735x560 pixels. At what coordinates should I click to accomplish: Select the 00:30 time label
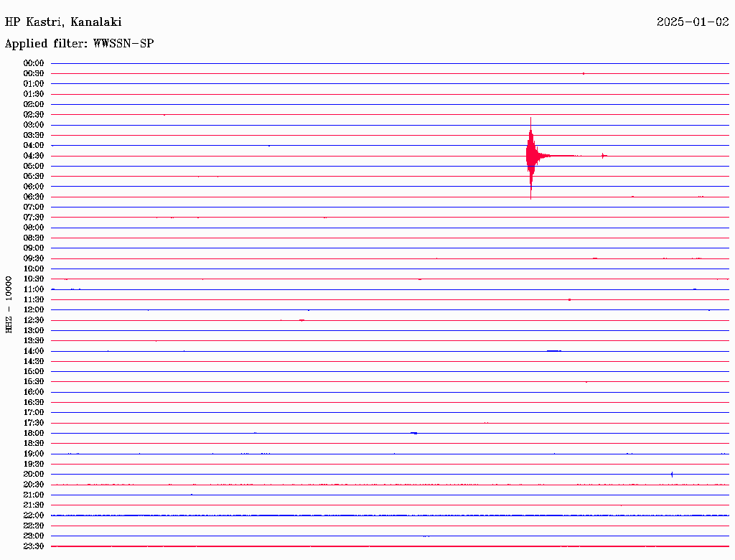[x=34, y=74]
